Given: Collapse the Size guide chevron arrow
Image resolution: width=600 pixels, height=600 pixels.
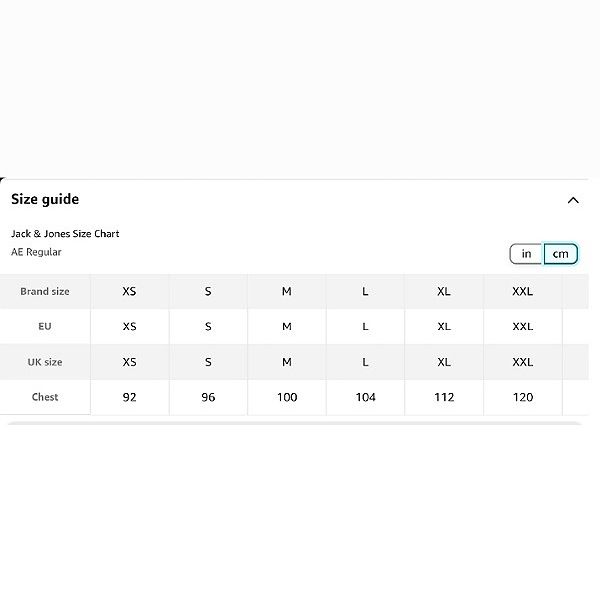Looking at the screenshot, I should pos(573,200).
